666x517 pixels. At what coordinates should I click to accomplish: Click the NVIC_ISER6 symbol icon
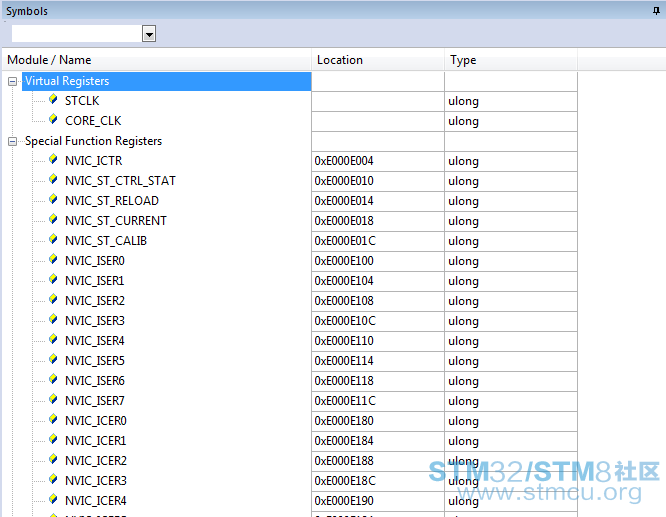pos(53,379)
